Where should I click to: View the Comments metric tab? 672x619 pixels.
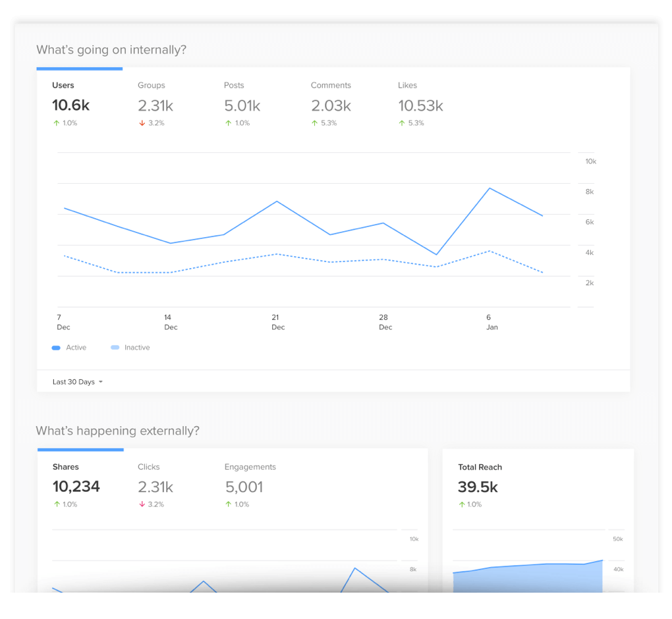pos(331,104)
